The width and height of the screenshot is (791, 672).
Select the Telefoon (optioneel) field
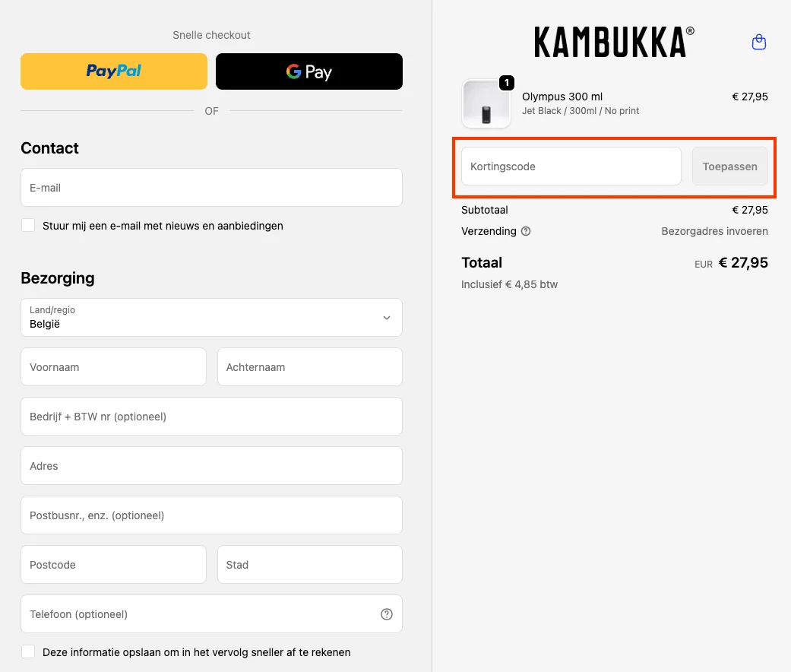pos(198,614)
